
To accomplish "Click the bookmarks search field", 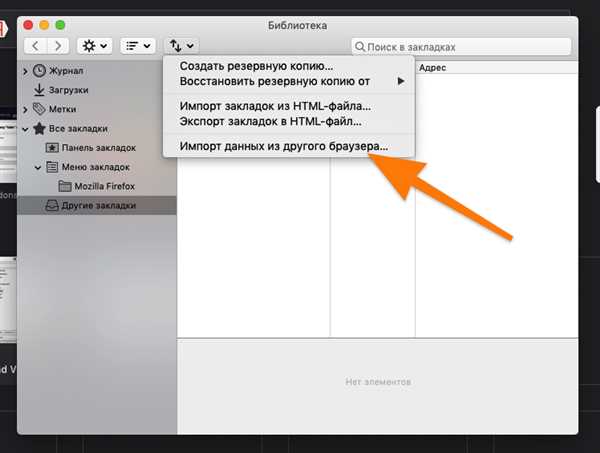I will [x=461, y=47].
